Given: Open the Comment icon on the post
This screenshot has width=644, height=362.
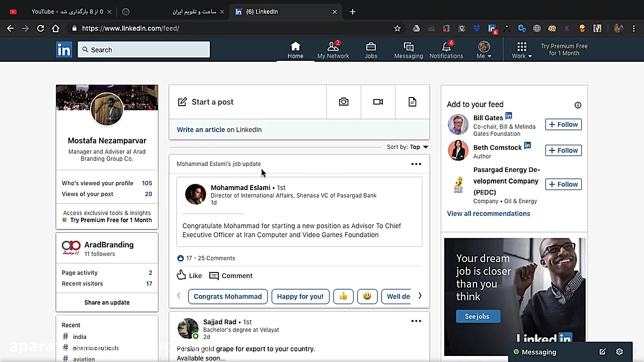Looking at the screenshot, I should 214,276.
